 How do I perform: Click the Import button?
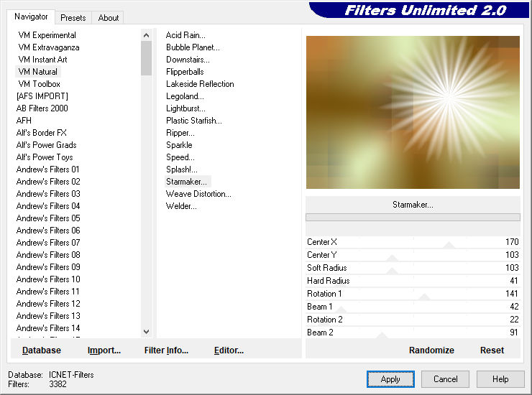[104, 350]
